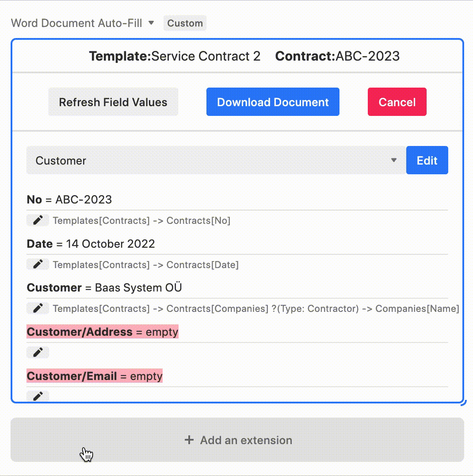Click the pencil icon under the No field
The image size is (473, 476).
coord(38,220)
